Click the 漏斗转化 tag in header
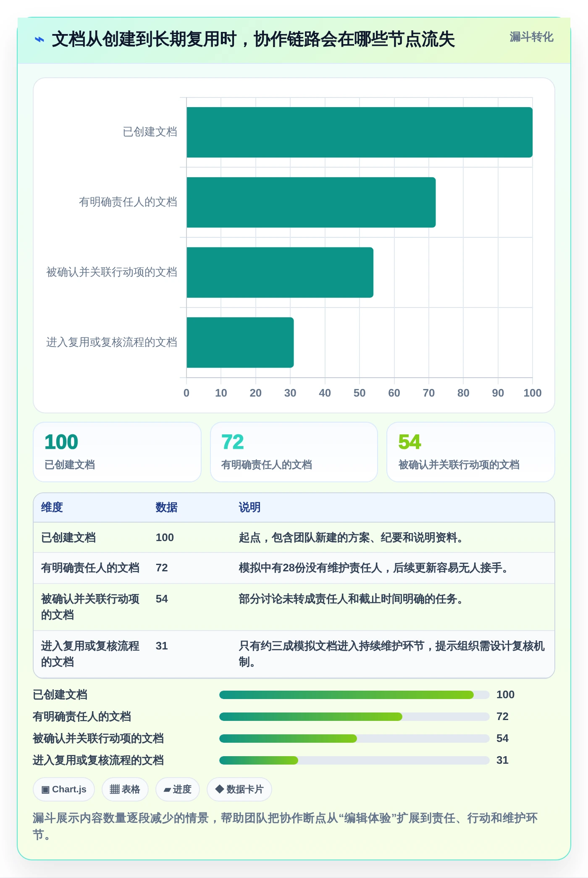This screenshot has width=588, height=878. coord(531,37)
